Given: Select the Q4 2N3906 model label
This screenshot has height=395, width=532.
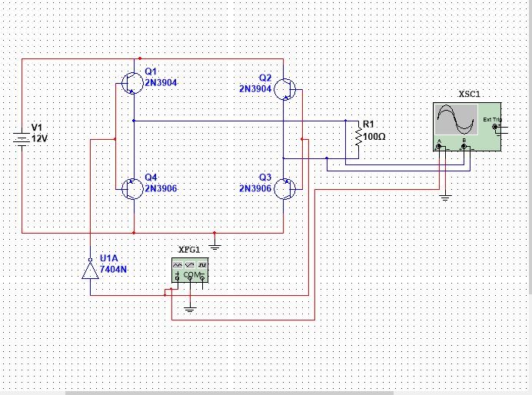Looking at the screenshot, I should (161, 188).
